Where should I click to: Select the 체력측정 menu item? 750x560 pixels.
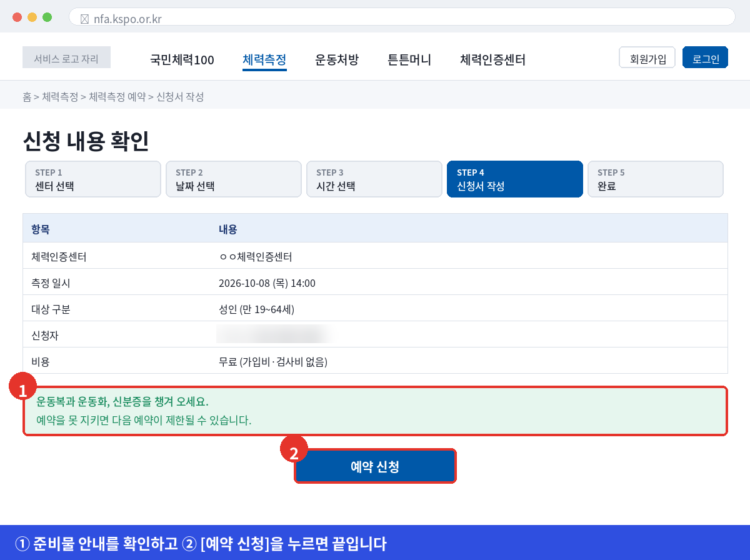click(x=264, y=60)
